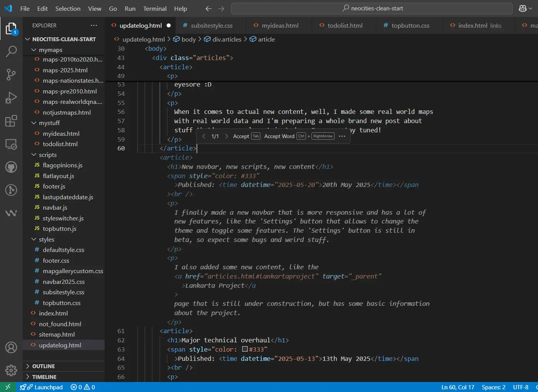Open Launchpad in status bar
538x392 pixels.
coord(42,387)
